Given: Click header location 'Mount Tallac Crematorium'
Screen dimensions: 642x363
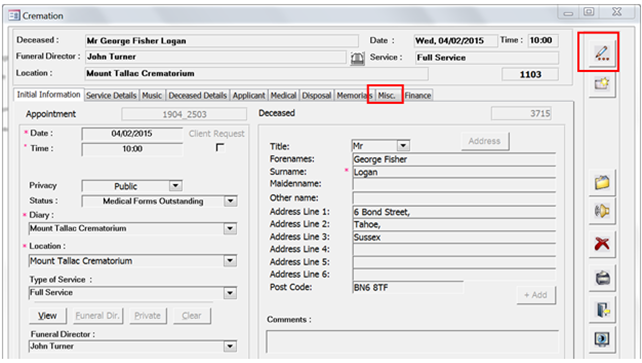Looking at the screenshot, I should click(x=257, y=74).
